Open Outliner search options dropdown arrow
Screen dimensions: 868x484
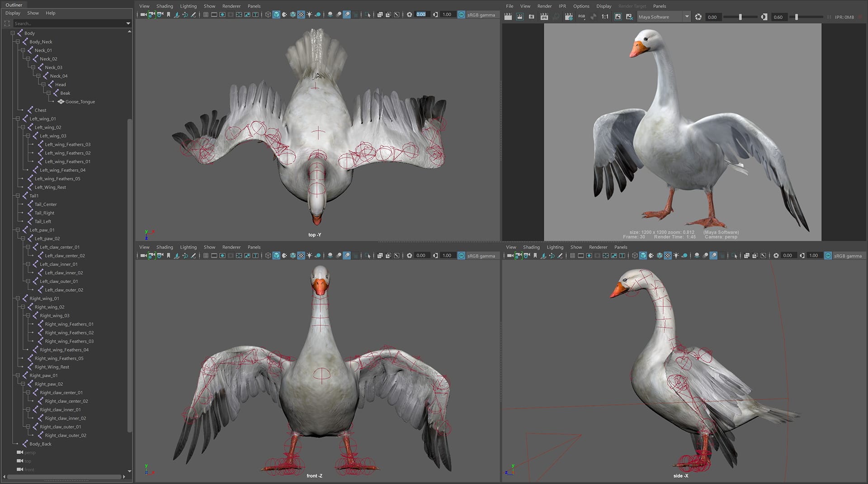pyautogui.click(x=128, y=23)
